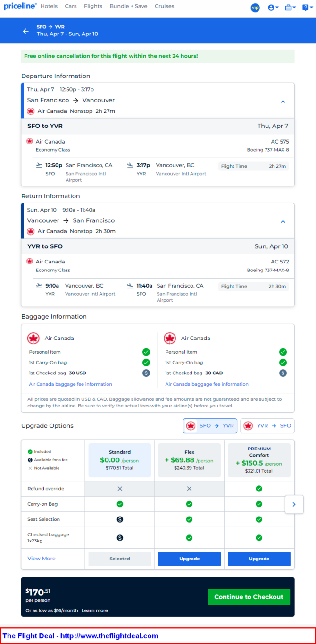The image size is (316, 644).
Task: Click Standard Refund override X mark
Action: [120, 489]
